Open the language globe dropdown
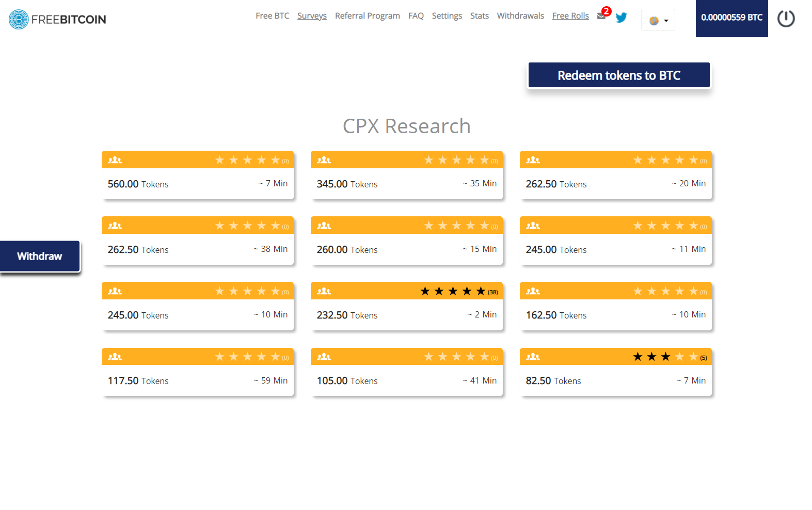The image size is (812, 510). (658, 20)
